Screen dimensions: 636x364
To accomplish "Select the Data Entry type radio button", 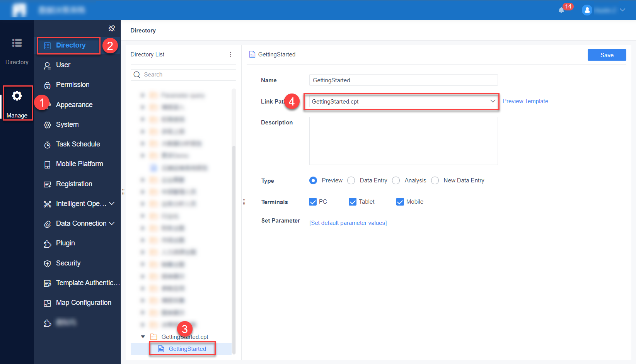I will point(351,180).
